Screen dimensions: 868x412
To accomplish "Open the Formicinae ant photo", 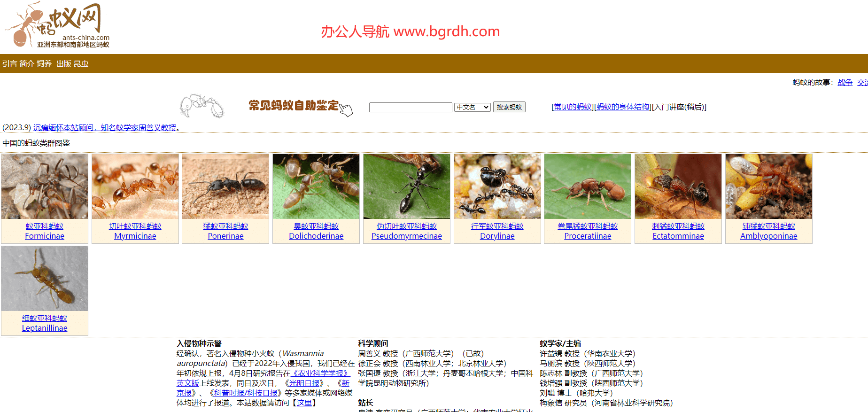I will (x=45, y=187).
